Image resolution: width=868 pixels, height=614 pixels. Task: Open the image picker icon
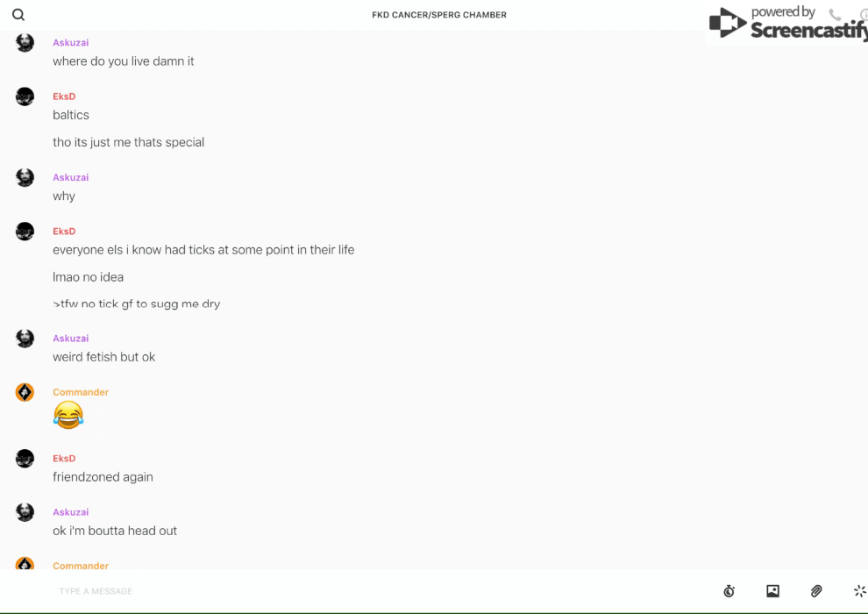[772, 590]
